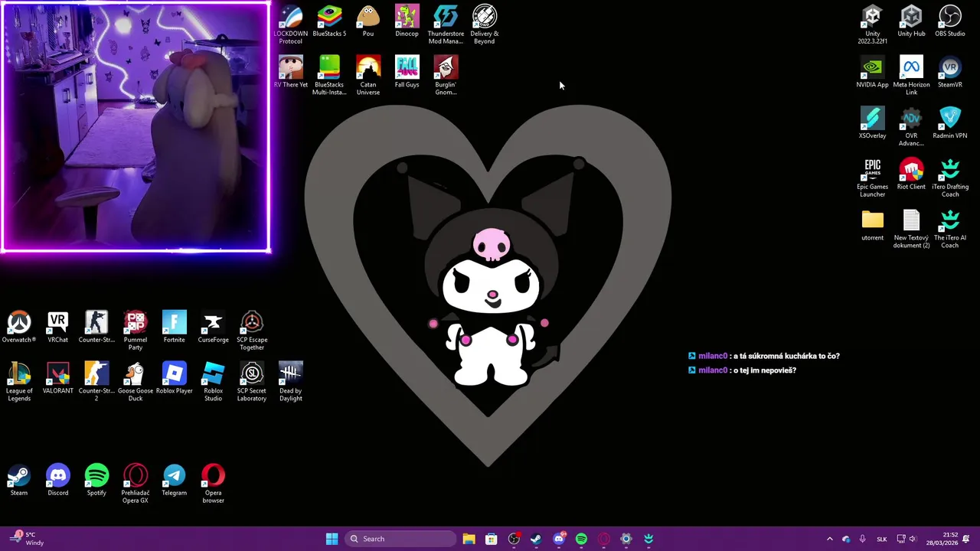
Task: Launch the VALORANT desktop icon
Action: [x=58, y=378]
